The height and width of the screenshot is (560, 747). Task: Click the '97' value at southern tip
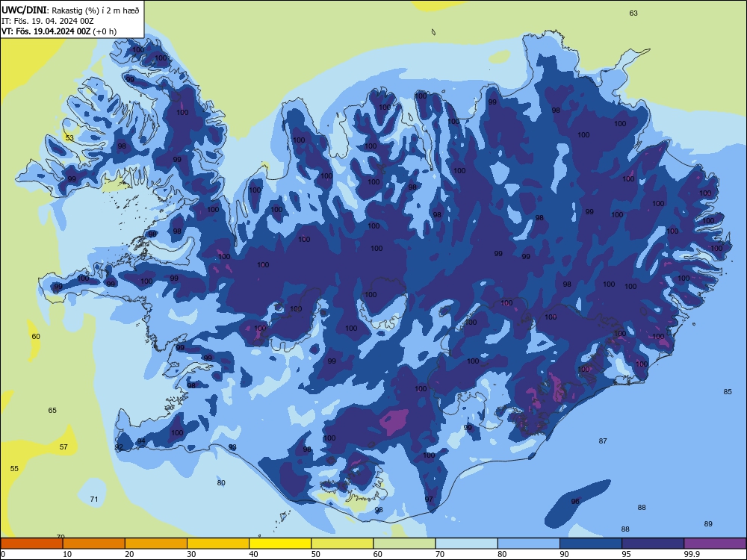coord(429,499)
